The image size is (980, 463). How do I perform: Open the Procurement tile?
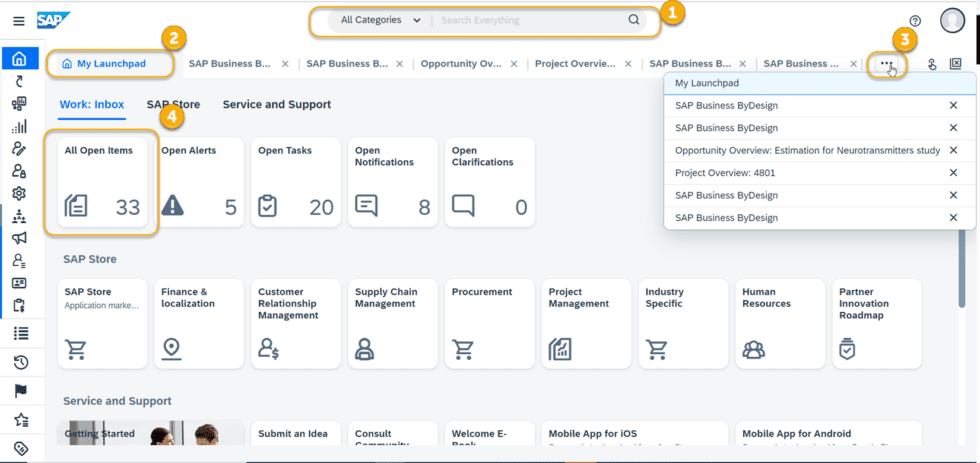tap(490, 324)
